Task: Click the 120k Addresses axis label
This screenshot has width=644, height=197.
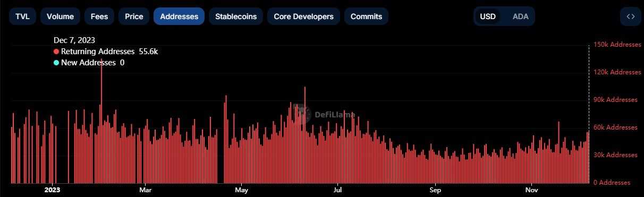Action: coord(617,72)
